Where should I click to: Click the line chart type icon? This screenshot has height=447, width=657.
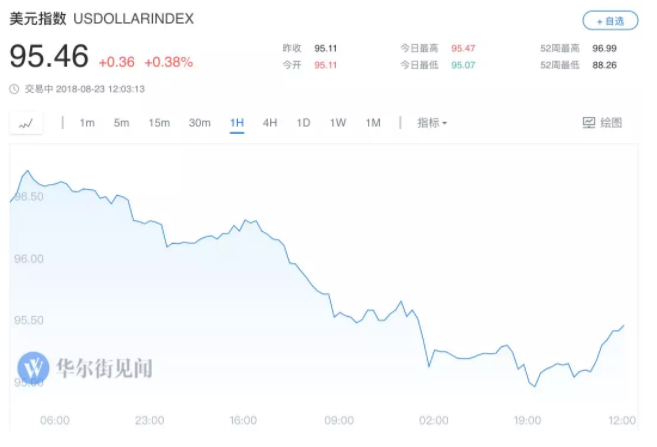26,124
